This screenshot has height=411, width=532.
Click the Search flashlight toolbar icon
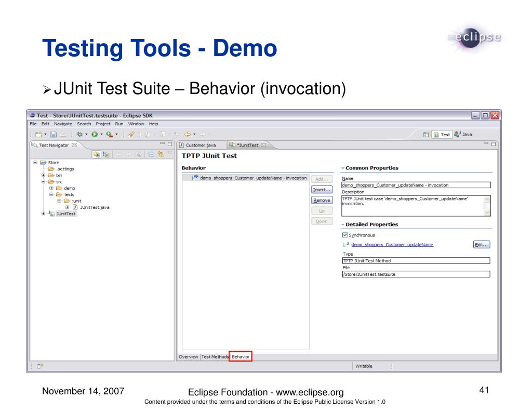click(131, 135)
